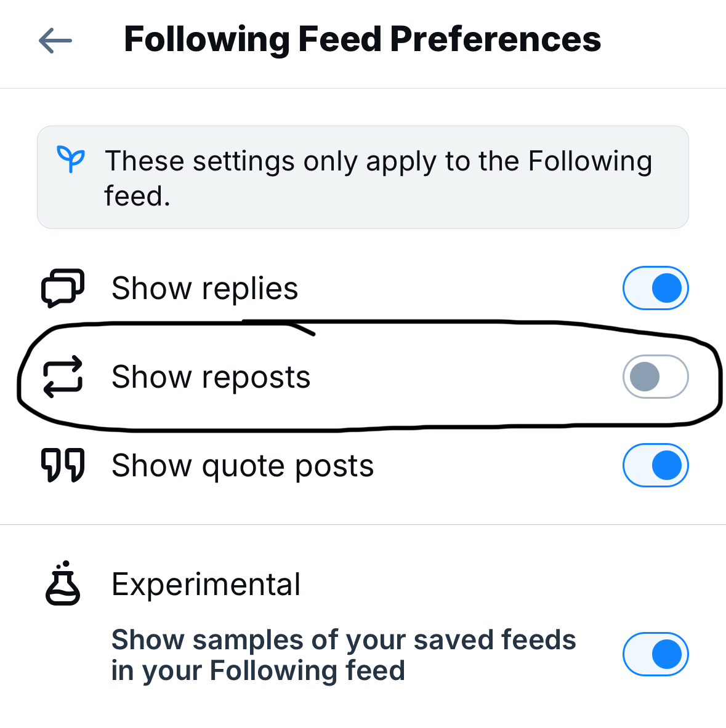Viewport: 726px width, 728px height.
Task: Turn off the Show replies toggle
Action: [x=655, y=288]
